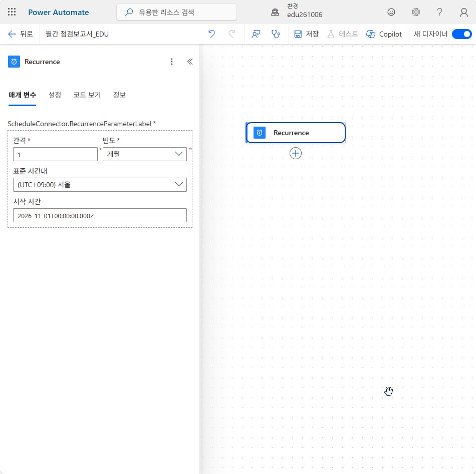Open the flow checker stethoscope icon
This screenshot has width=476, height=474.
coord(276,34)
